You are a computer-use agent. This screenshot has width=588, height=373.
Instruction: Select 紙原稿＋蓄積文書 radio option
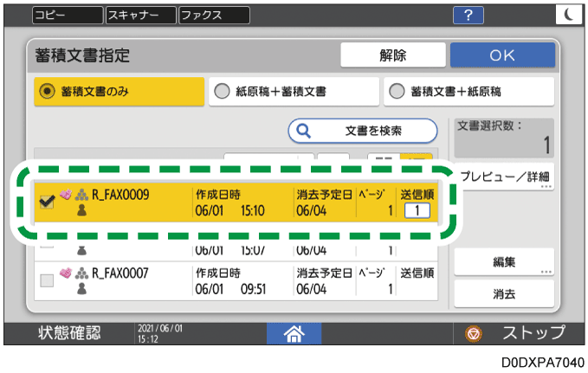click(294, 92)
